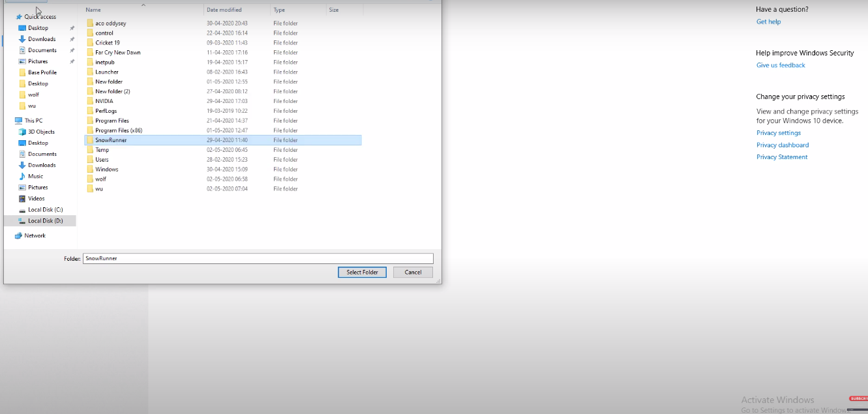This screenshot has height=414, width=868.
Task: Open the Privacy dashboard link
Action: click(782, 145)
